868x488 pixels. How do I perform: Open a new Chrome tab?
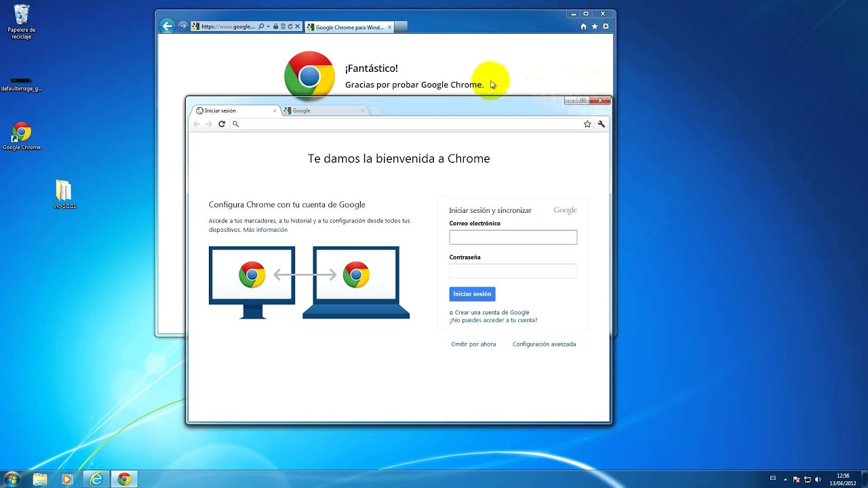click(375, 110)
